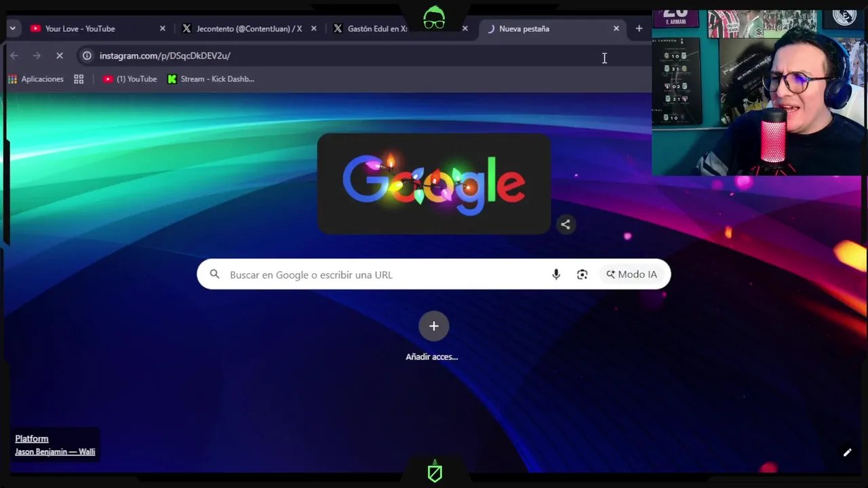868x488 pixels.
Task: Stop loading the page
Action: click(x=60, y=56)
